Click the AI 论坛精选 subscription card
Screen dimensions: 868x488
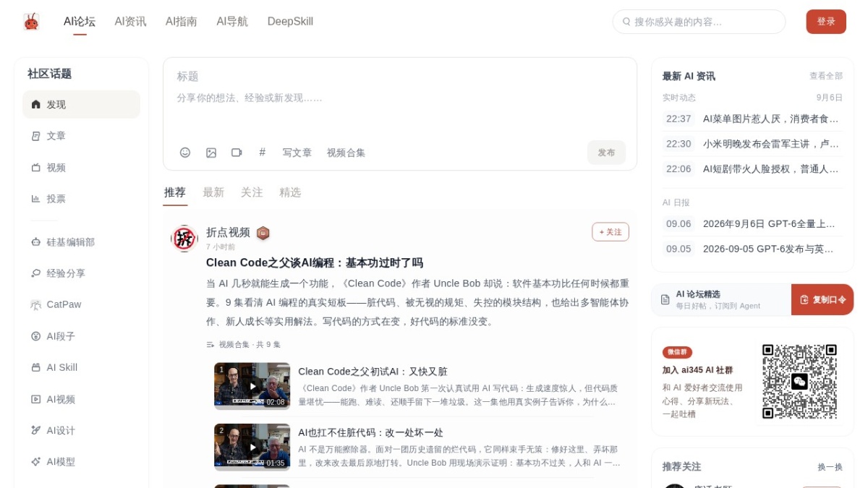coord(721,299)
